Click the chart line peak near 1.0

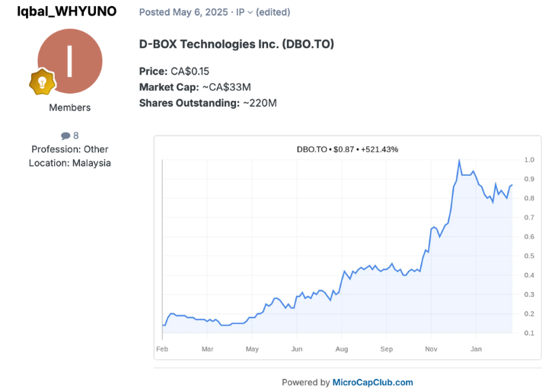[x=459, y=161]
